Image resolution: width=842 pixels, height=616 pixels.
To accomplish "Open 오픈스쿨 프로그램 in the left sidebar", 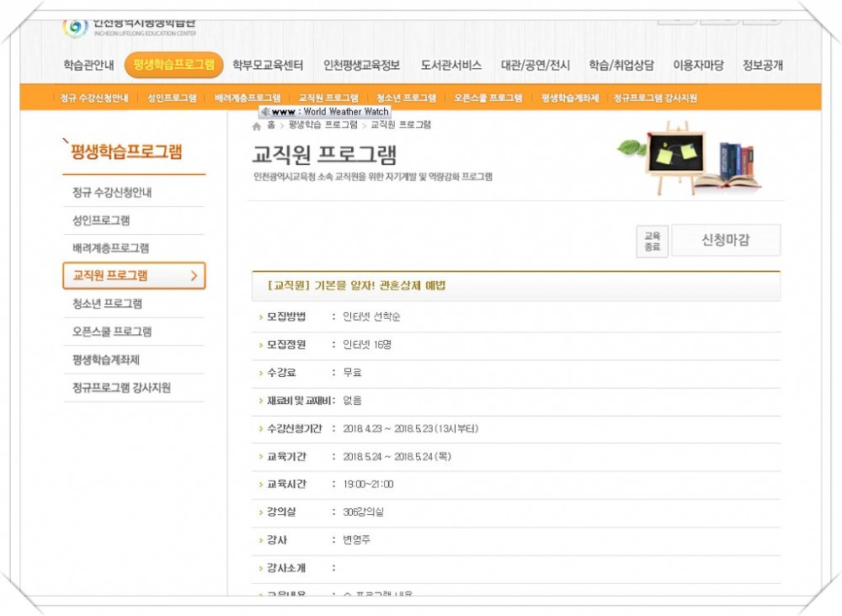I will [x=112, y=332].
